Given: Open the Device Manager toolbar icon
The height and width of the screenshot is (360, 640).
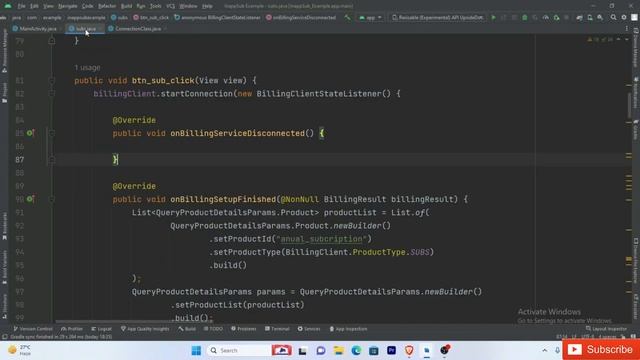Looking at the screenshot, I should coord(590,18).
